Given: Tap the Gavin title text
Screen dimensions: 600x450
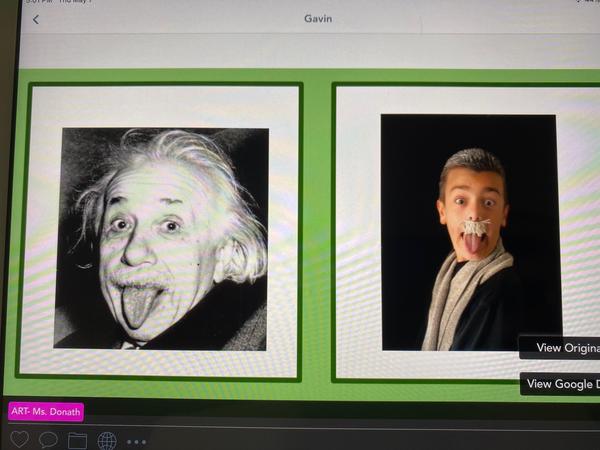Looking at the screenshot, I should (318, 18).
